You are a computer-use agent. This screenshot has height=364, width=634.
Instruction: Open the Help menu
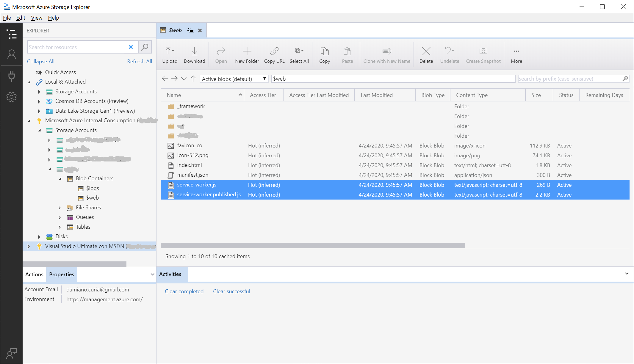[54, 18]
